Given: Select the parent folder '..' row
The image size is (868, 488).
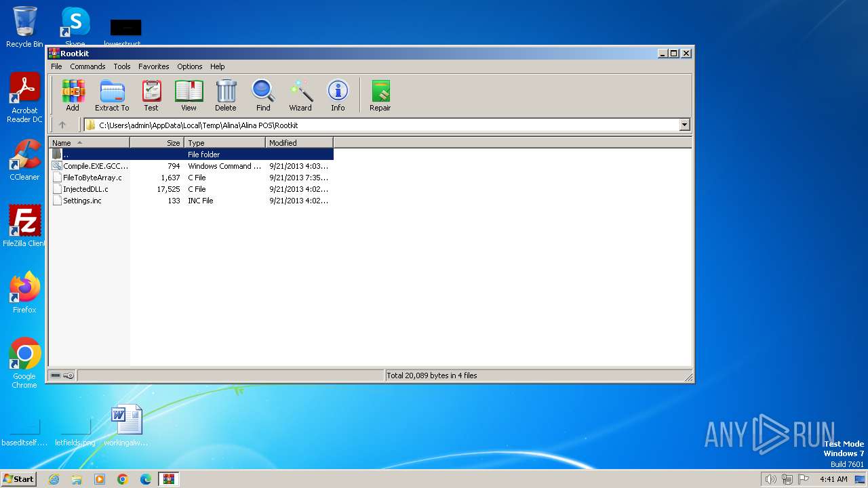Looking at the screenshot, I should coord(191,155).
